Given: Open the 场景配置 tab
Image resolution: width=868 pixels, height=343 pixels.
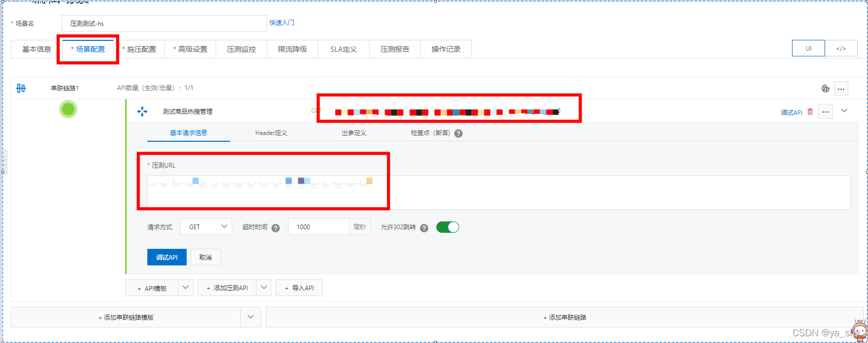Looking at the screenshot, I should click(x=88, y=49).
